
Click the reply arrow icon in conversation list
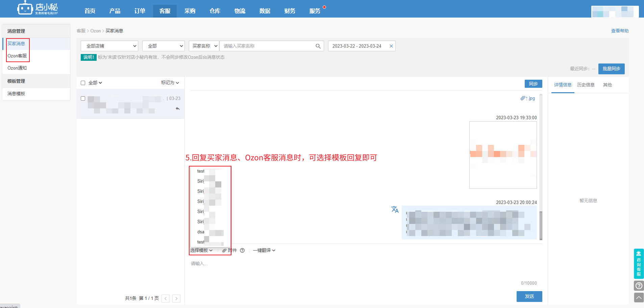[x=178, y=109]
